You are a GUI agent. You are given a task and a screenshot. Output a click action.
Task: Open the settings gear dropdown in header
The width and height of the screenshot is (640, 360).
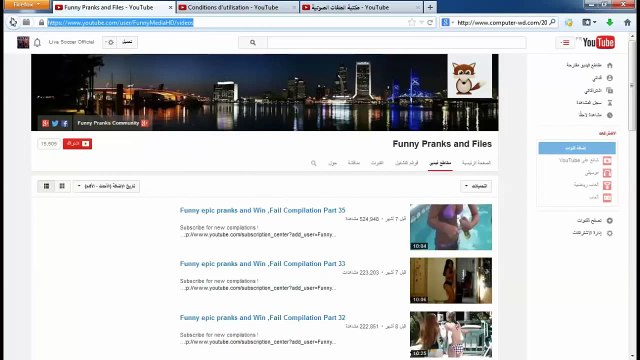click(x=109, y=42)
